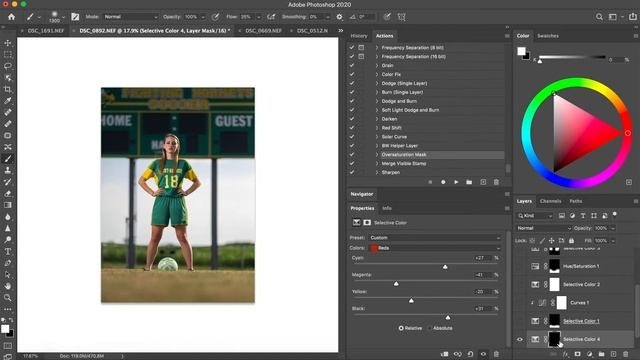This screenshot has width=640, height=360.
Task: Open the Preset dropdown showing Custom
Action: (435, 238)
